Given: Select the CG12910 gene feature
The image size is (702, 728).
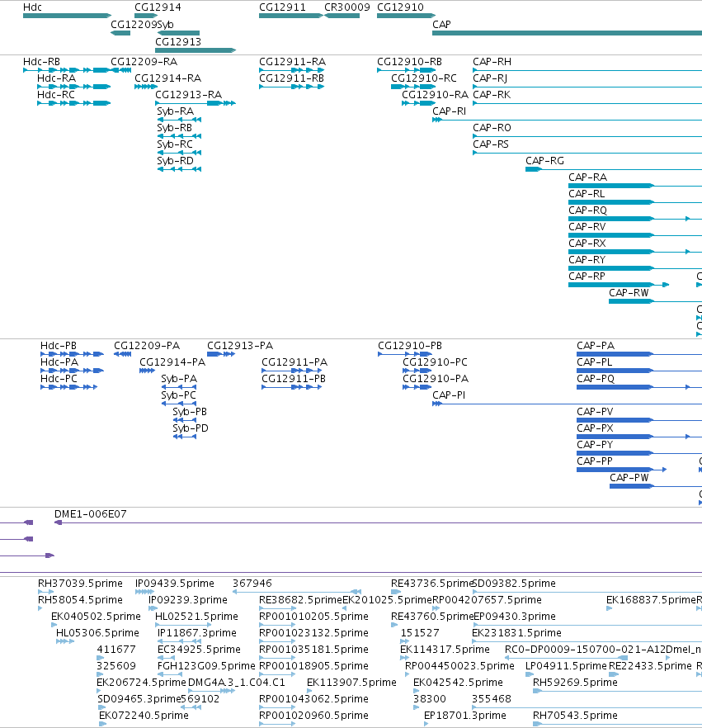Looking at the screenshot, I should point(406,16).
